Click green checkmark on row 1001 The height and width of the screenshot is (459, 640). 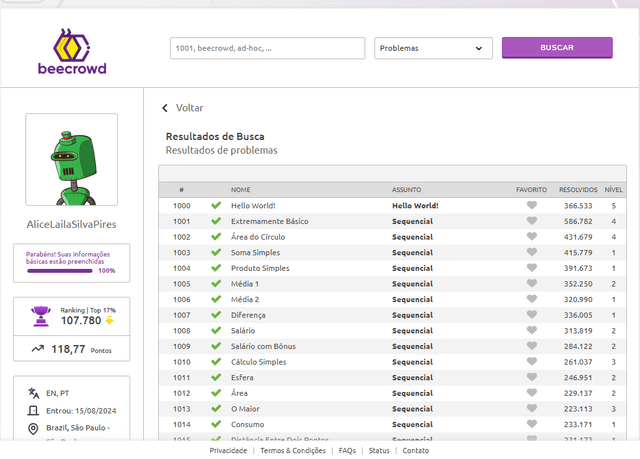pos(216,221)
